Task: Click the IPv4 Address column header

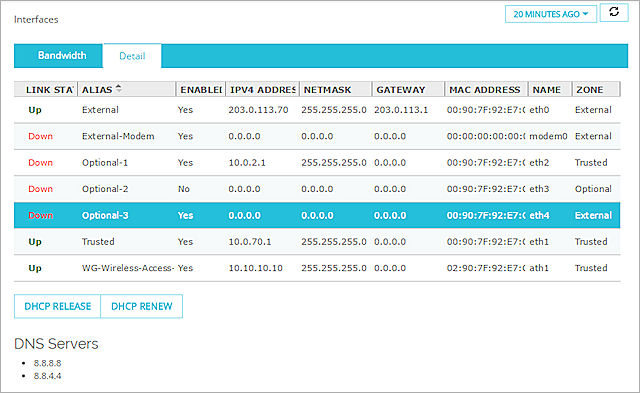Action: tap(262, 89)
